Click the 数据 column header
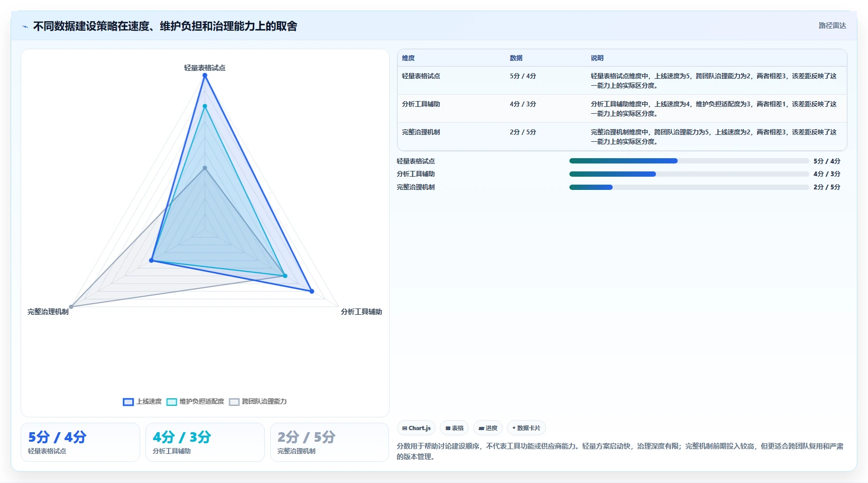The image size is (868, 483). tap(516, 58)
